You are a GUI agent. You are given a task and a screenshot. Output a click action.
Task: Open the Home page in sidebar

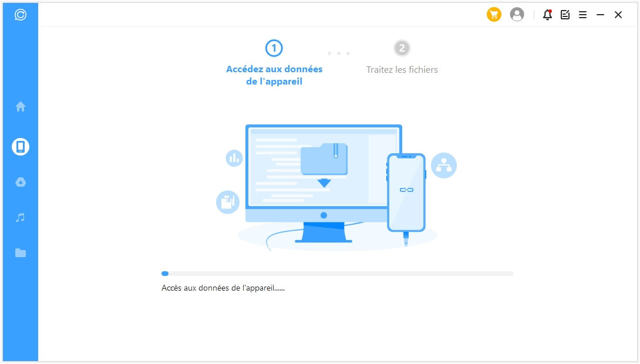point(21,107)
